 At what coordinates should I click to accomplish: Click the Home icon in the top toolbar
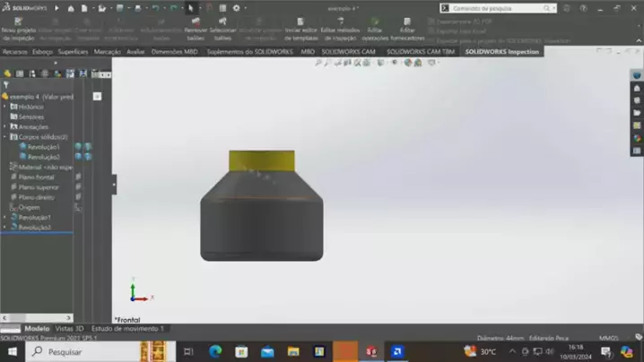[73, 8]
